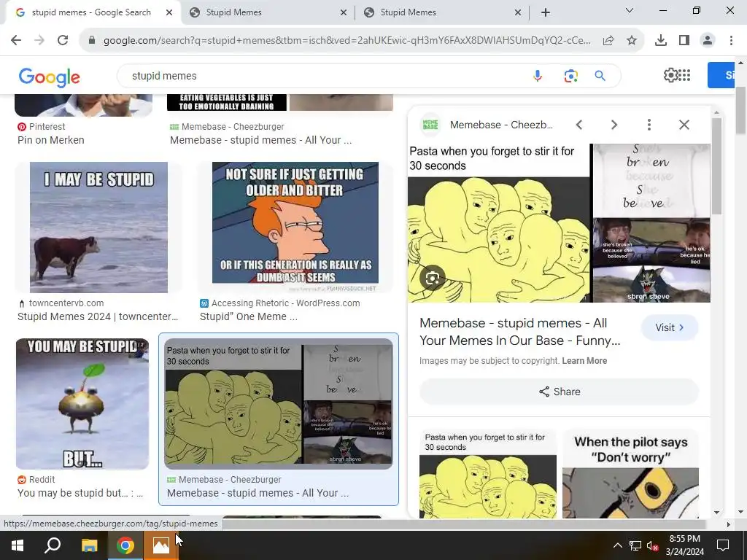The height and width of the screenshot is (560, 747).
Task: Expand Chrome tab search dropdown
Action: point(630,10)
